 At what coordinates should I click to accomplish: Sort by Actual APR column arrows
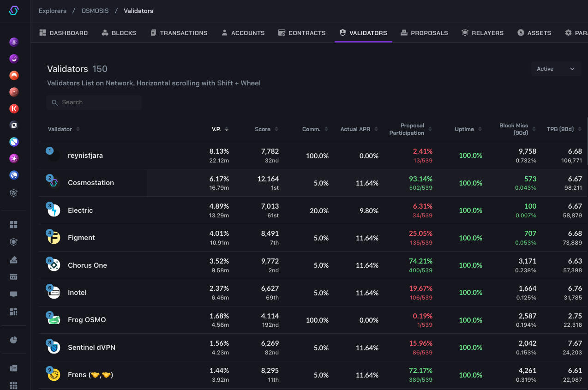[x=376, y=129]
